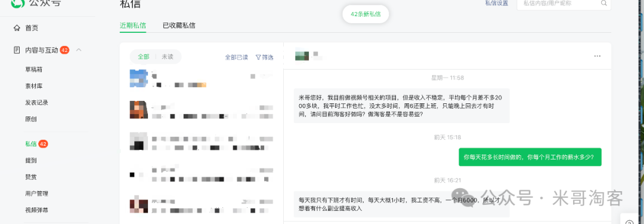This screenshot has width=644, height=224.
Task: Open 发表记录 in sidebar
Action: [x=36, y=103]
